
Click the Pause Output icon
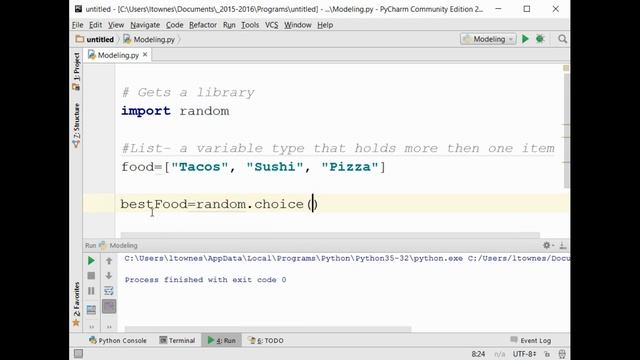[x=91, y=291]
